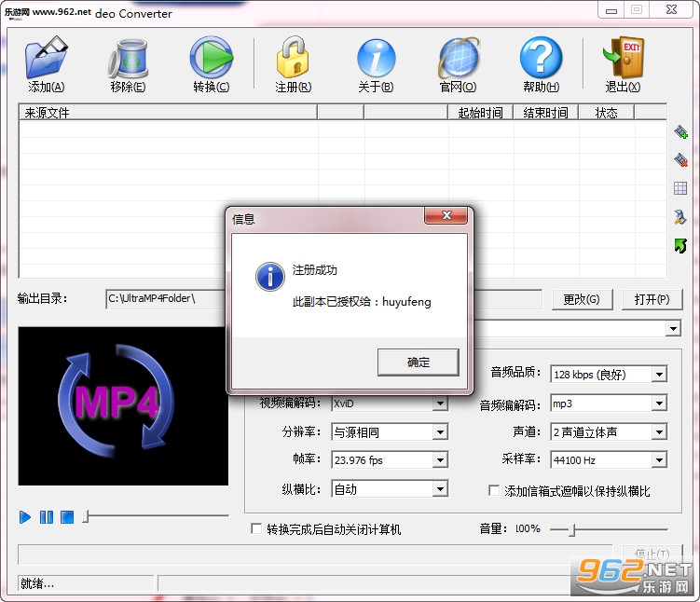Click the licensed-to huyufeng text
700x602 pixels.
tap(362, 302)
